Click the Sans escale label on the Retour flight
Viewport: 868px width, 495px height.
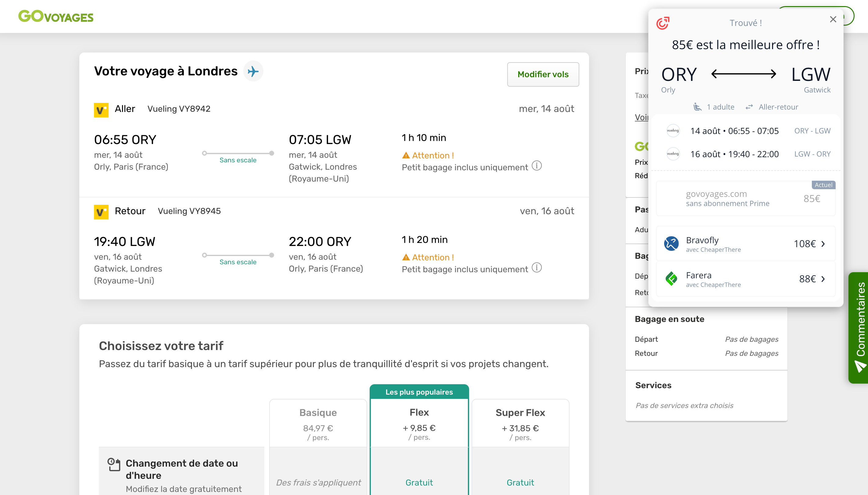[238, 262]
